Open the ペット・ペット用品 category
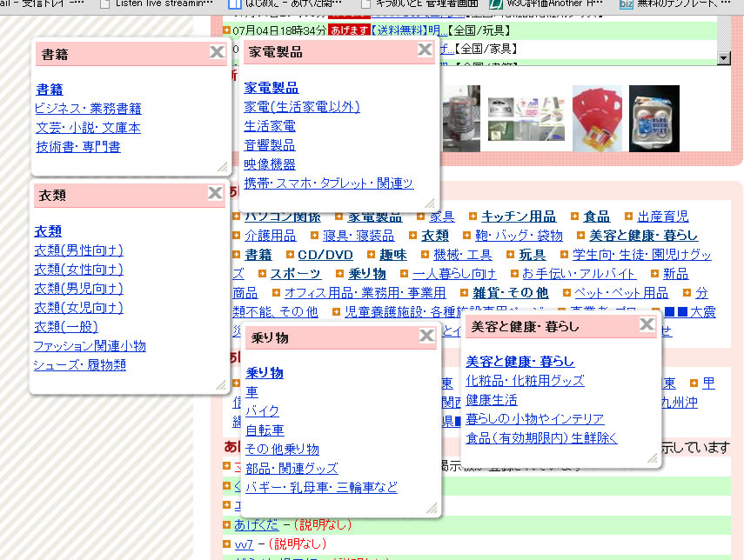The image size is (744, 560). (x=621, y=293)
